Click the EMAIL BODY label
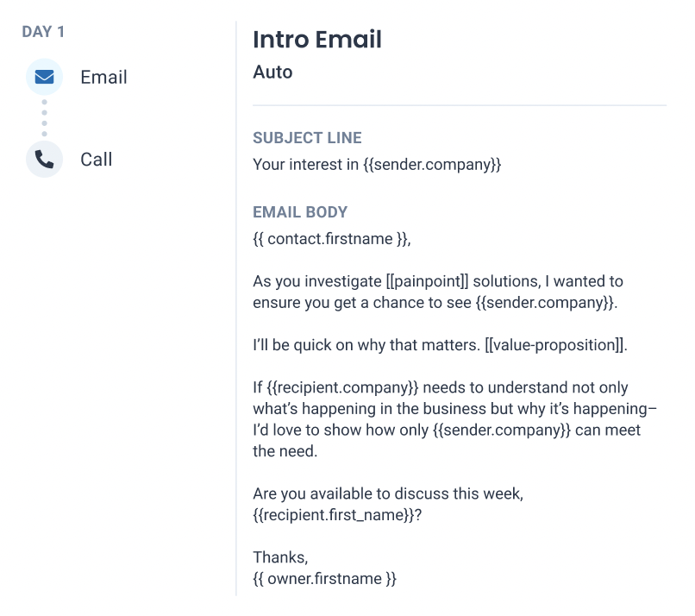The height and width of the screenshot is (616, 695). (300, 212)
